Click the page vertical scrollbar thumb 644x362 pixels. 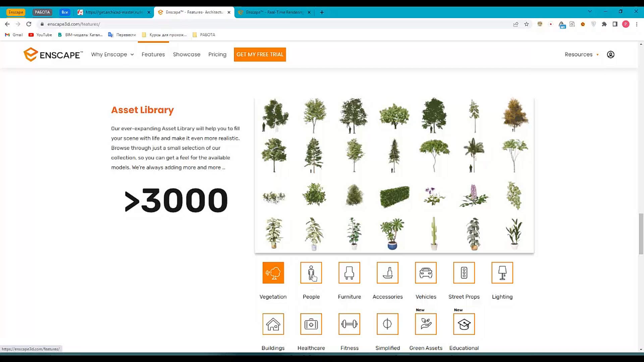coord(641,234)
